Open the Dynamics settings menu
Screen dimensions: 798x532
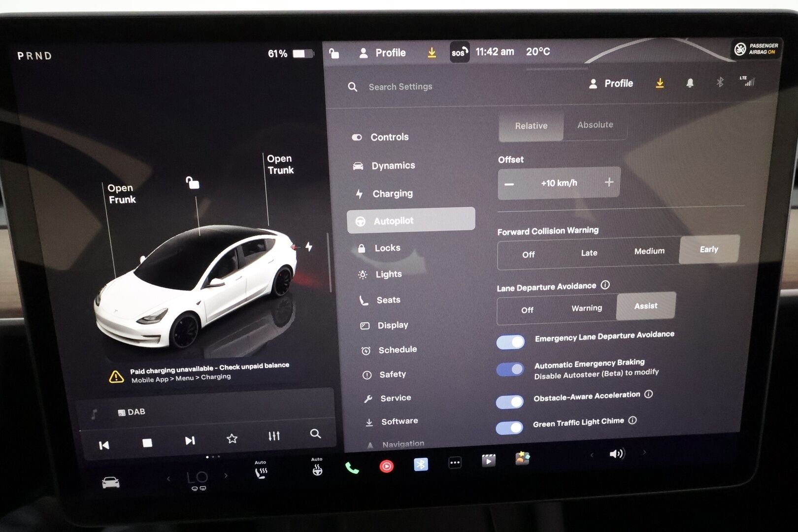point(384,166)
